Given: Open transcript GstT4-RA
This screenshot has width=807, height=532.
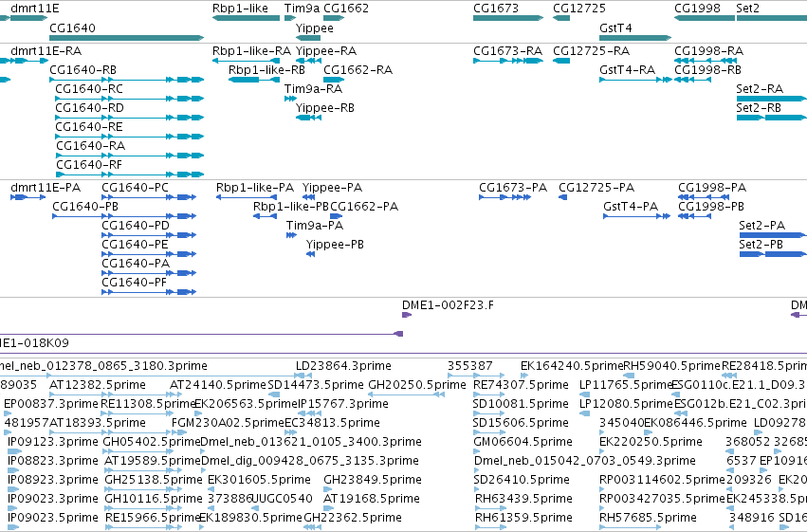Looking at the screenshot, I should [627, 70].
